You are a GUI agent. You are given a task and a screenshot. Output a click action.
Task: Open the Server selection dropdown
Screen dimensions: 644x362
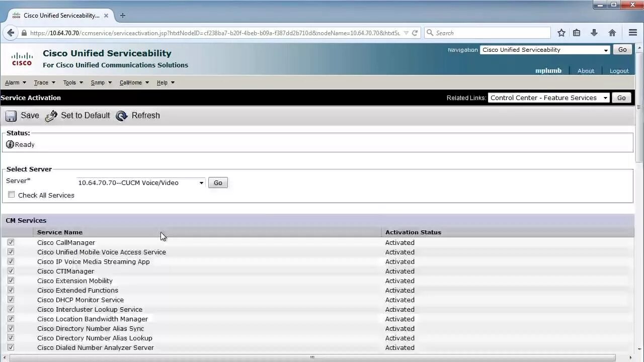click(x=140, y=183)
